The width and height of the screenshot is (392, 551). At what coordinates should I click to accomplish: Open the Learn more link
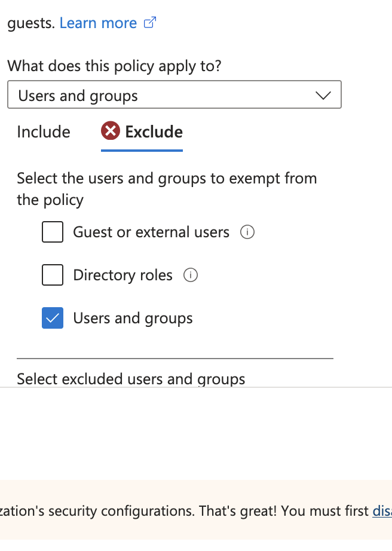tap(98, 23)
